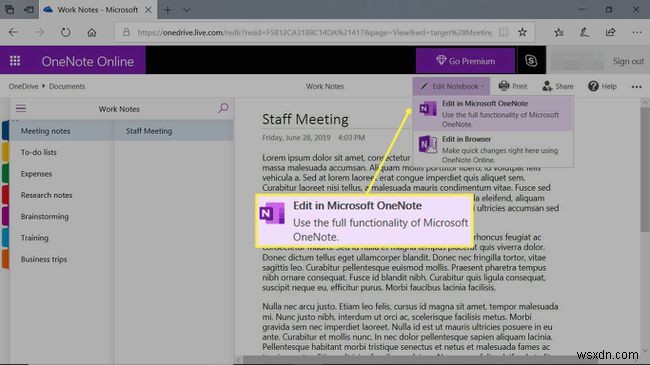This screenshot has width=650, height=365.
Task: Choose Edit in Microsoft OneNote option
Action: coord(493,113)
